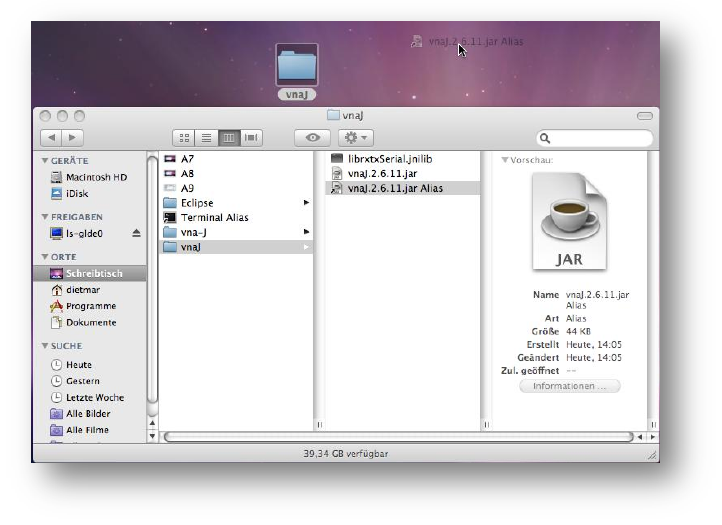This screenshot has height=525, width=722.
Task: Select the A7 file
Action: 236,159
